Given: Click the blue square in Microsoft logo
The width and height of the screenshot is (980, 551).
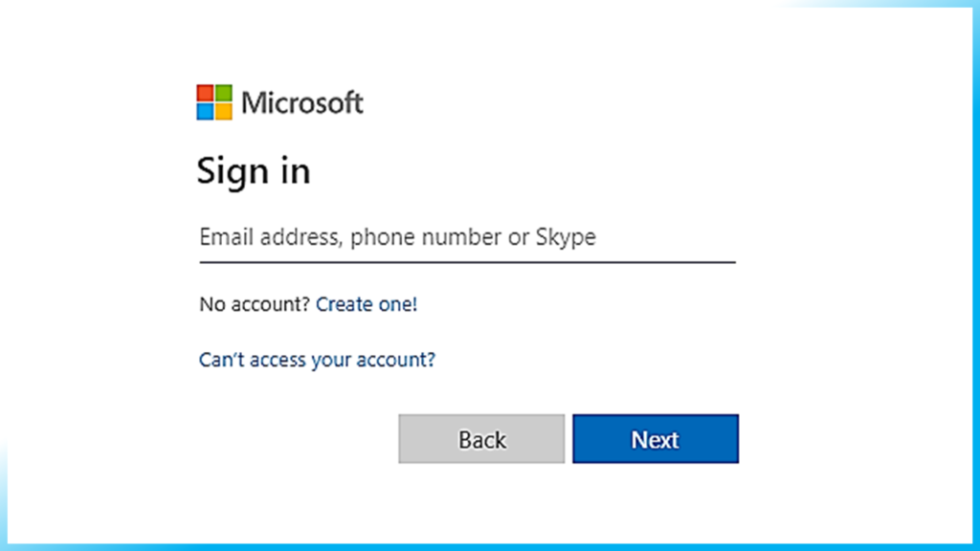Looking at the screenshot, I should [x=205, y=111].
